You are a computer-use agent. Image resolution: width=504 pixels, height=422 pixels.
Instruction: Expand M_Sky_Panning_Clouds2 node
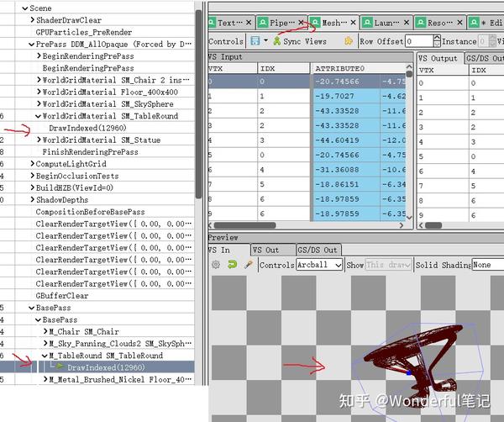pos(45,343)
